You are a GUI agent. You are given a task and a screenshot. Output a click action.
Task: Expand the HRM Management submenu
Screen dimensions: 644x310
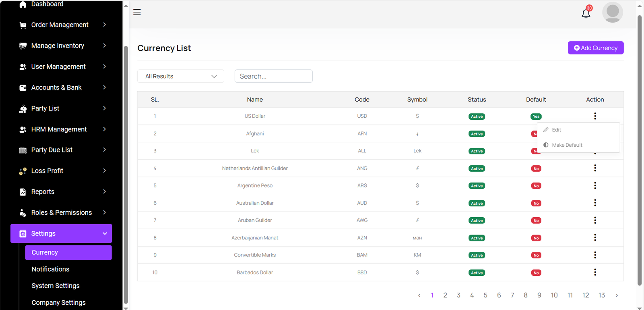pos(104,129)
